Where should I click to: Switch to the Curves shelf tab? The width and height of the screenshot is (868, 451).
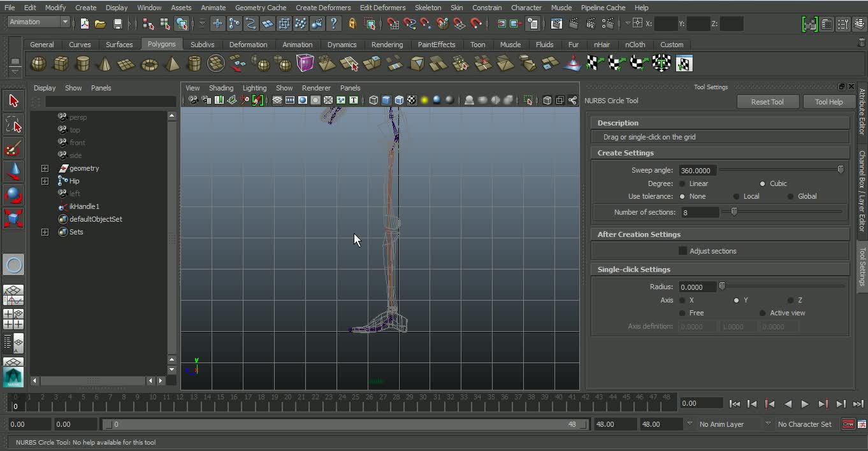coord(80,45)
